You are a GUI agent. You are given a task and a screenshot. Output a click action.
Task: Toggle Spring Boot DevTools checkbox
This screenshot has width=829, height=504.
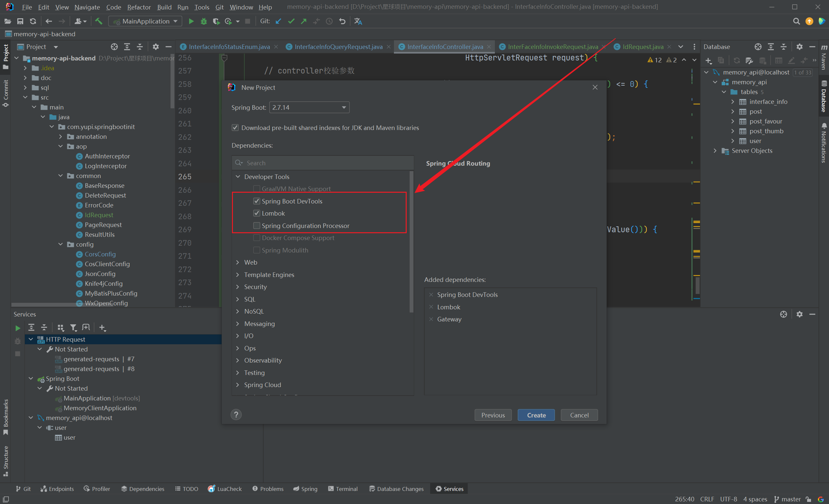tap(256, 201)
